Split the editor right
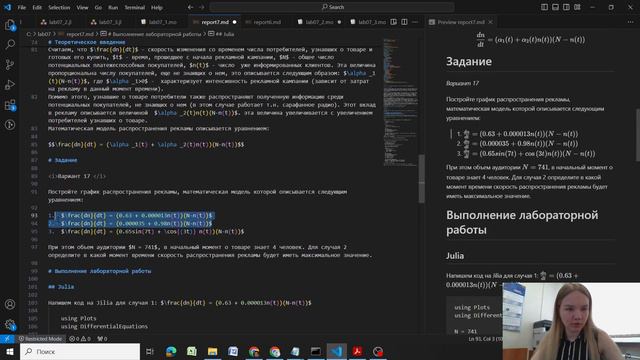This screenshot has width=640, height=360. (404, 22)
